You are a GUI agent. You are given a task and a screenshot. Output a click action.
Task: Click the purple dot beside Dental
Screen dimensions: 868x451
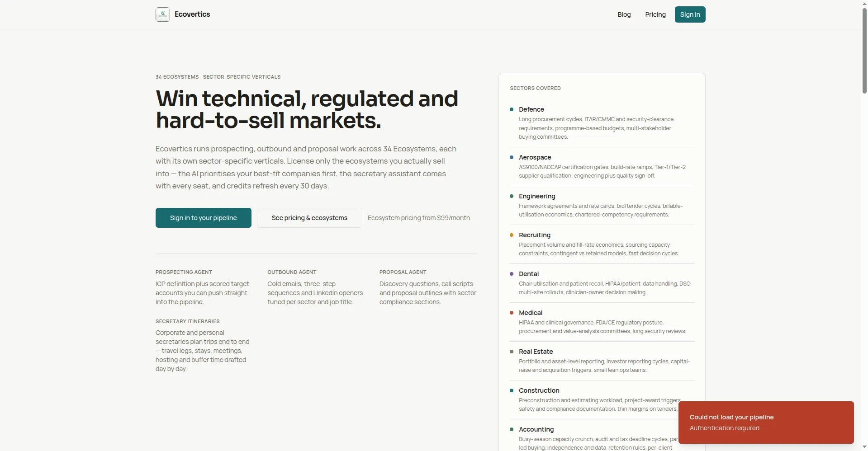tap(512, 274)
